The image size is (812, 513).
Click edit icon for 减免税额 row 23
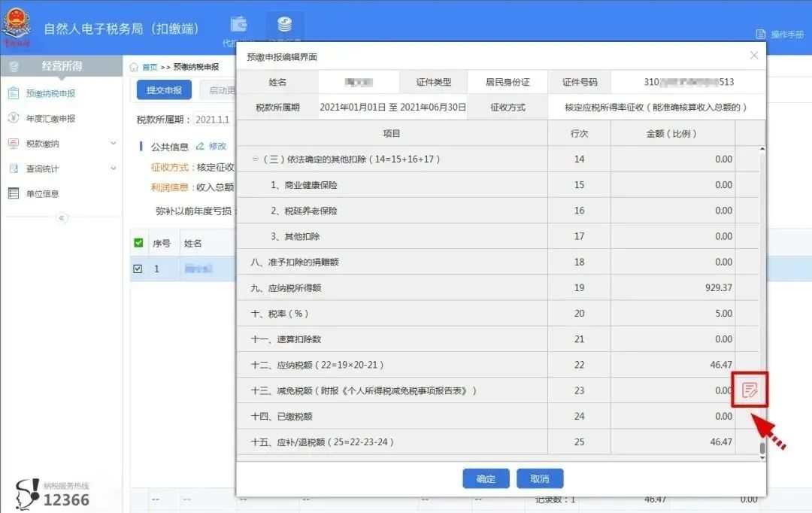click(750, 390)
